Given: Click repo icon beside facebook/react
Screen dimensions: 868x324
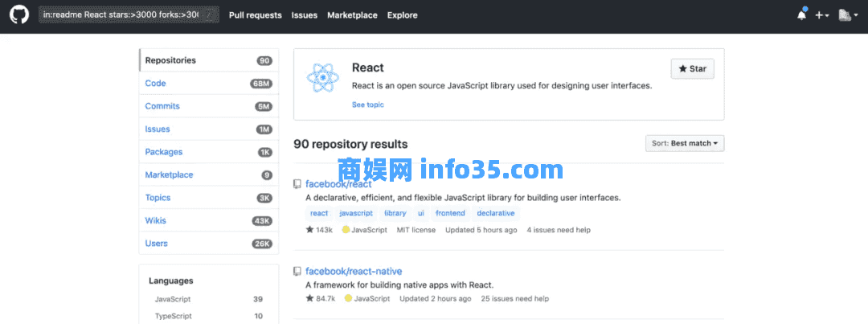Looking at the screenshot, I should click(297, 184).
